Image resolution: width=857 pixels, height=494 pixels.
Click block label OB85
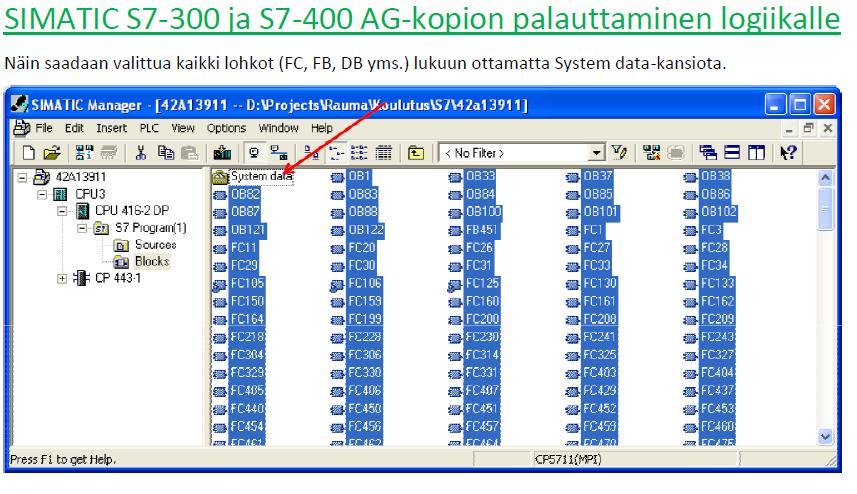click(598, 194)
